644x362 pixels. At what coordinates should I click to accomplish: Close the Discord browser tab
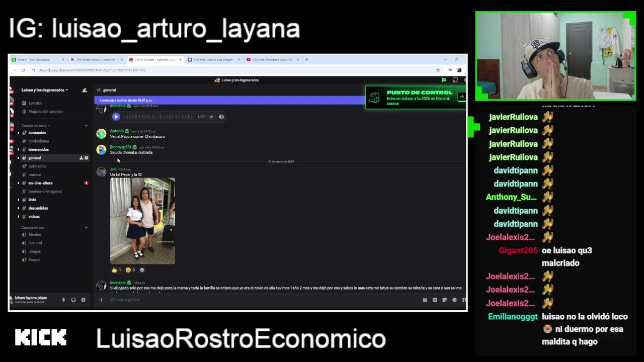(x=180, y=60)
